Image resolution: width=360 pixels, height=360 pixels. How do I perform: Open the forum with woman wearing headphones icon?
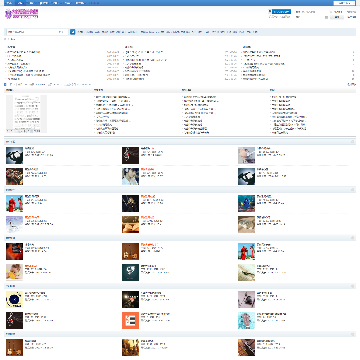[x=130, y=176]
